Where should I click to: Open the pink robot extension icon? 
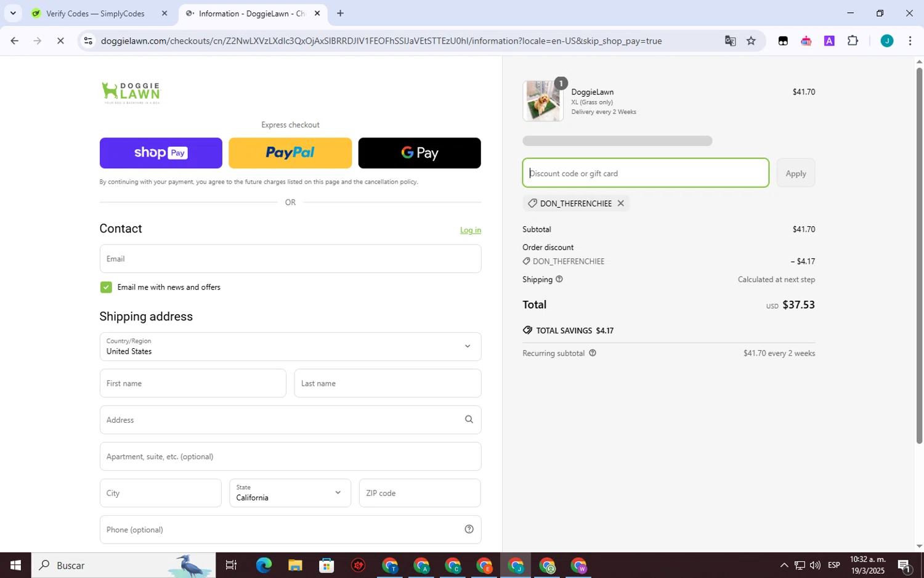coord(806,41)
